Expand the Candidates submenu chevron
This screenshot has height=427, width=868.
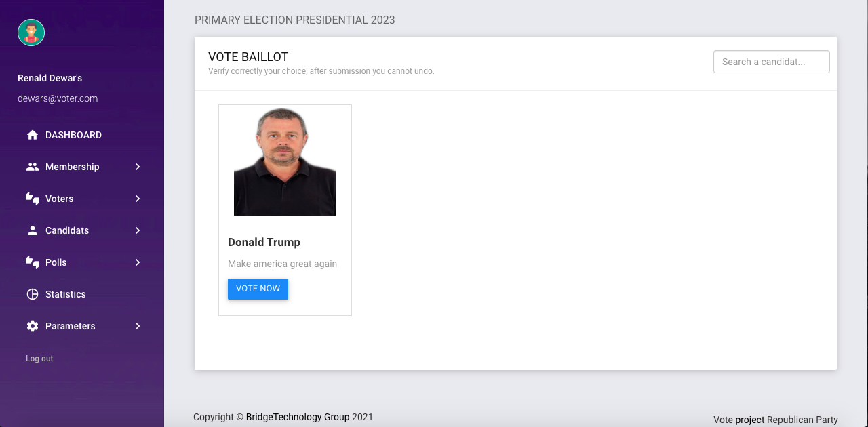pos(138,230)
